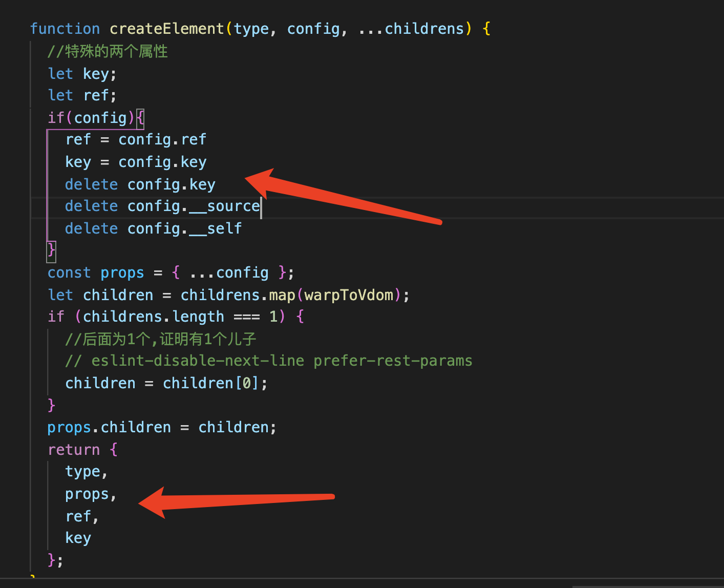Click the eslint-disable-next-line comment
The image size is (724, 588).
268,360
